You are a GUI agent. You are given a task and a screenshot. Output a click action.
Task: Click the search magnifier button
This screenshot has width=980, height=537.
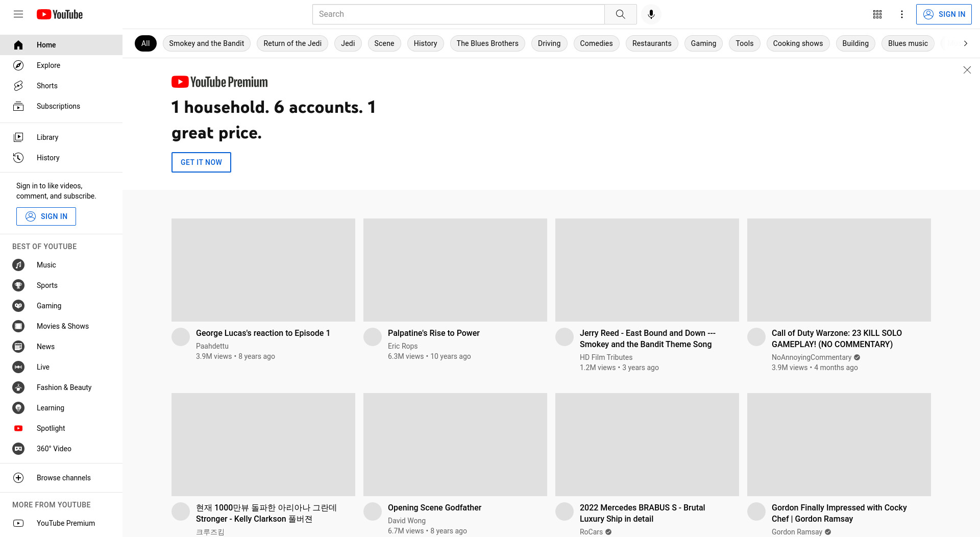pos(620,14)
